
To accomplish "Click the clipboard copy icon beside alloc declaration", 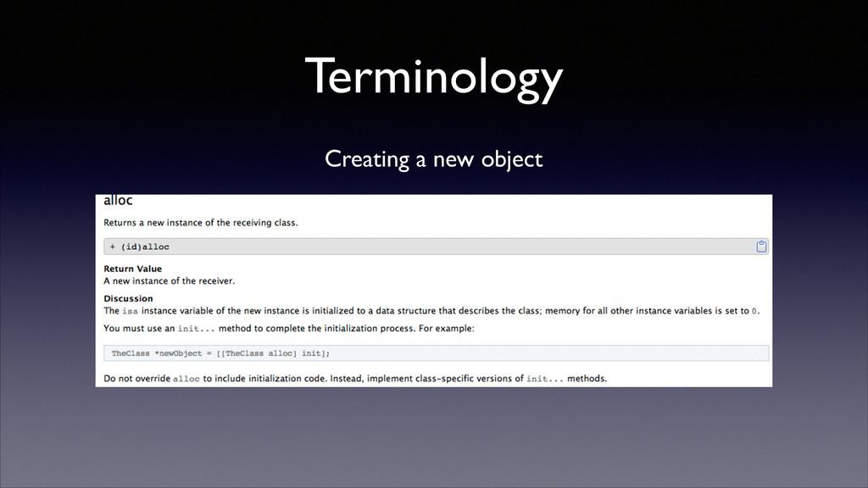I will tap(761, 247).
